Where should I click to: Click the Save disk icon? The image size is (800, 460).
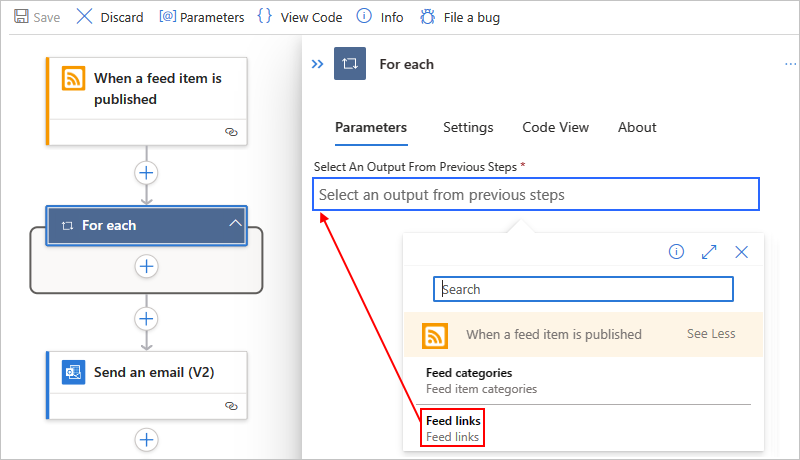click(21, 16)
